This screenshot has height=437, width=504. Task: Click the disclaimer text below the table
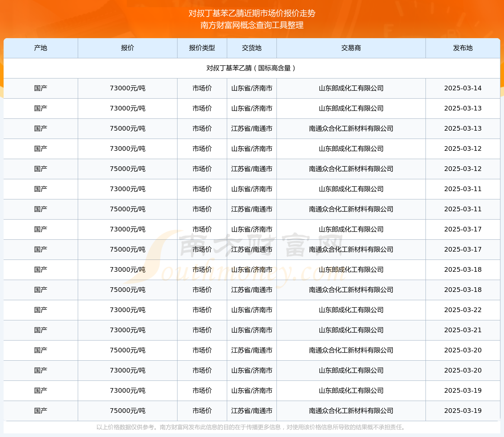point(252,427)
